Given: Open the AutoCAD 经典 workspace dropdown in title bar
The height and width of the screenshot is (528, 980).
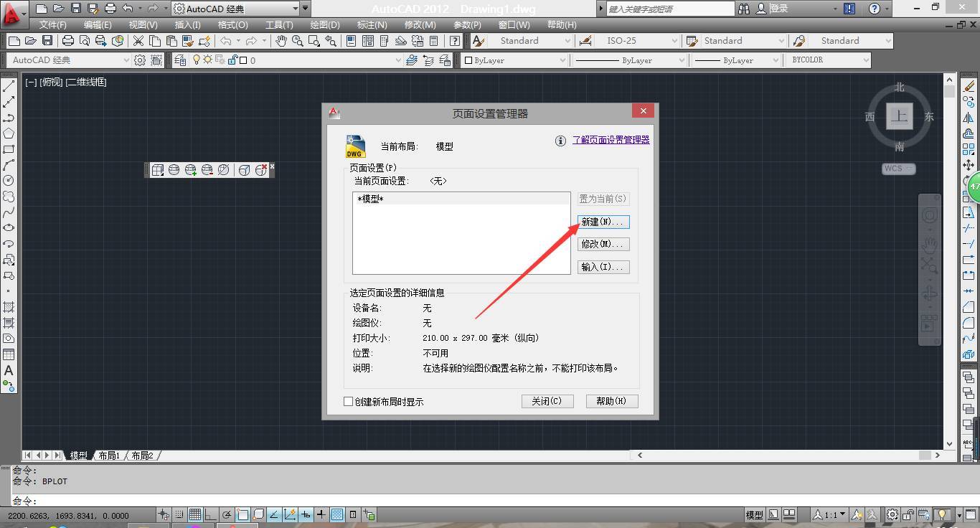Looking at the screenshot, I should pyautogui.click(x=296, y=9).
